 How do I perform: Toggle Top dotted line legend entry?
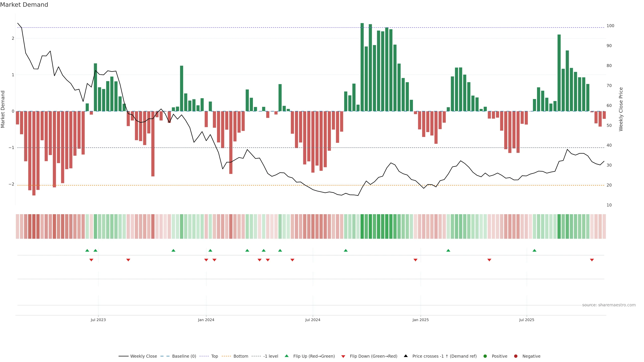214,356
